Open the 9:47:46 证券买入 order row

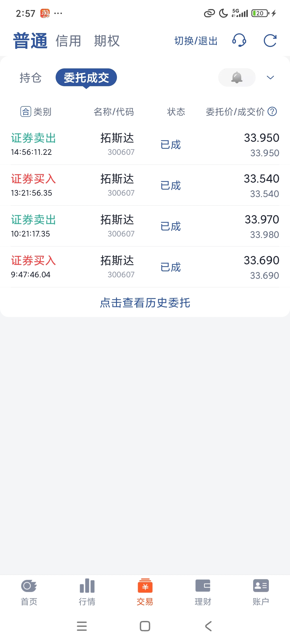[x=145, y=267]
